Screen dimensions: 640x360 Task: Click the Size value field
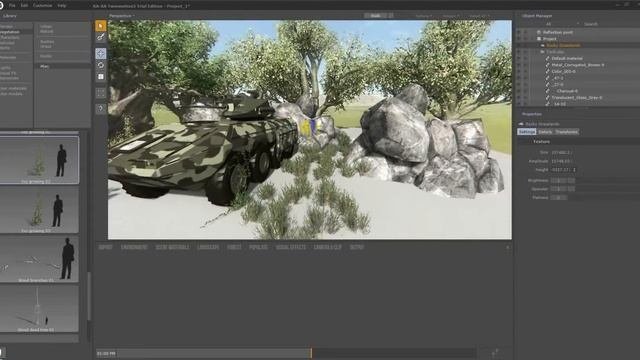[x=563, y=152]
